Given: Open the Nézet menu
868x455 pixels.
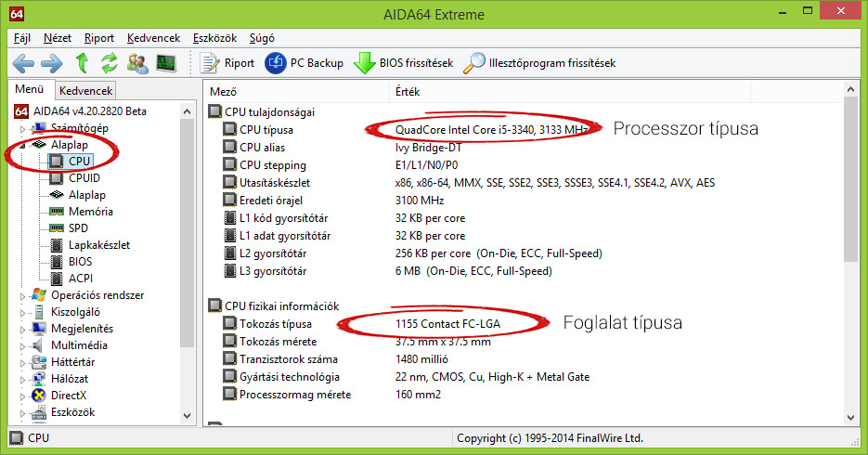Looking at the screenshot, I should click(x=57, y=38).
